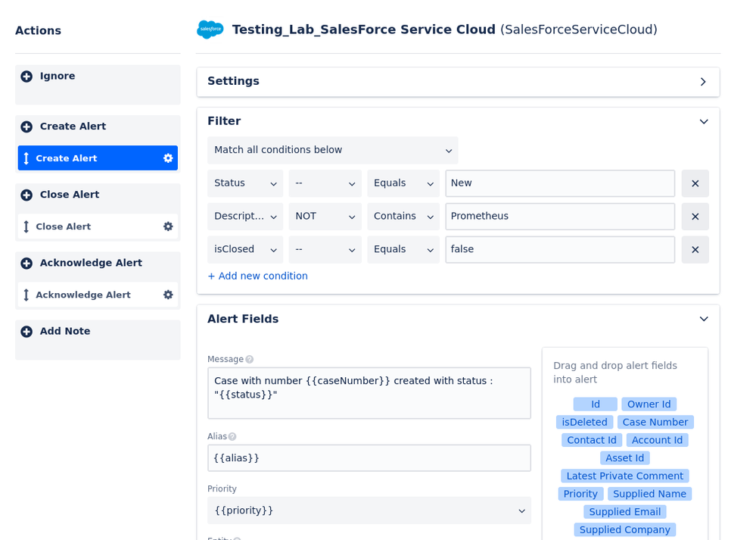
Task: Click the Latest Private Comment tag
Action: coord(625,476)
